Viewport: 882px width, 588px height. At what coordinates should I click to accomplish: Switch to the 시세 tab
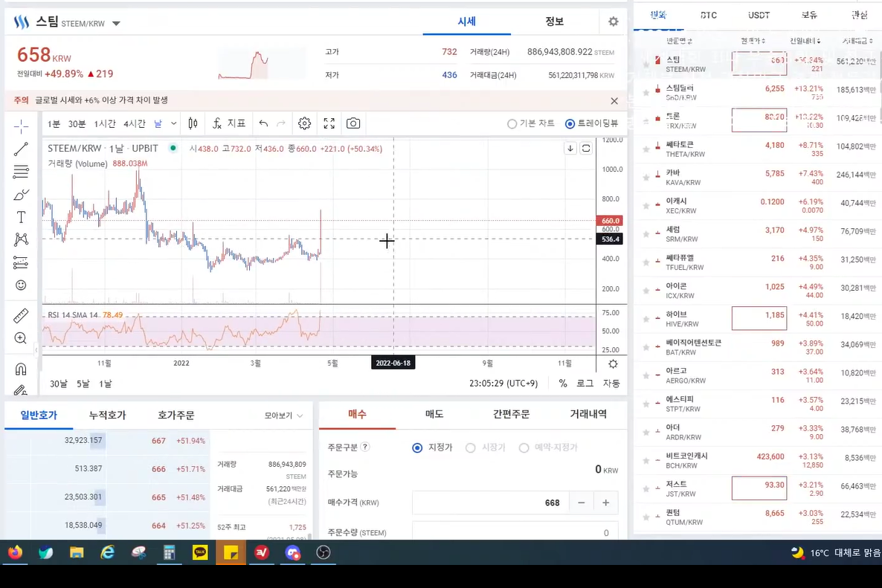coord(466,22)
